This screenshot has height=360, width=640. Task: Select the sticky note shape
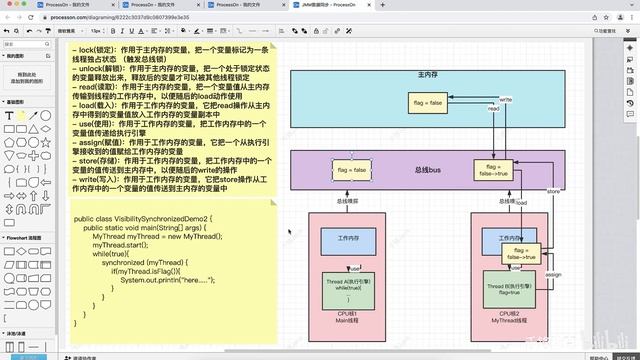point(21,116)
